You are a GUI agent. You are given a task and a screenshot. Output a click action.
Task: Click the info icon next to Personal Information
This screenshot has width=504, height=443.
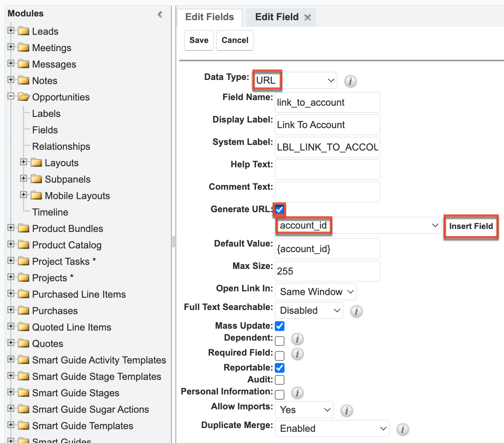pyautogui.click(x=298, y=393)
